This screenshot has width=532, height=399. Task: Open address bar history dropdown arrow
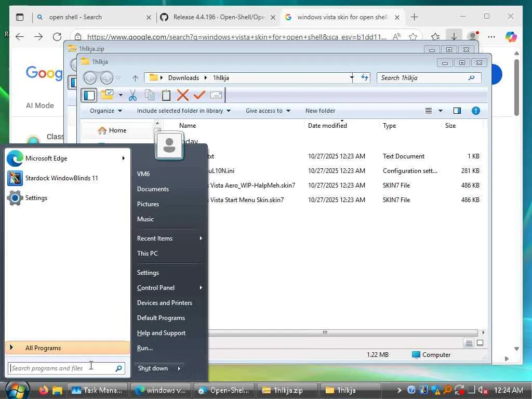tap(352, 78)
